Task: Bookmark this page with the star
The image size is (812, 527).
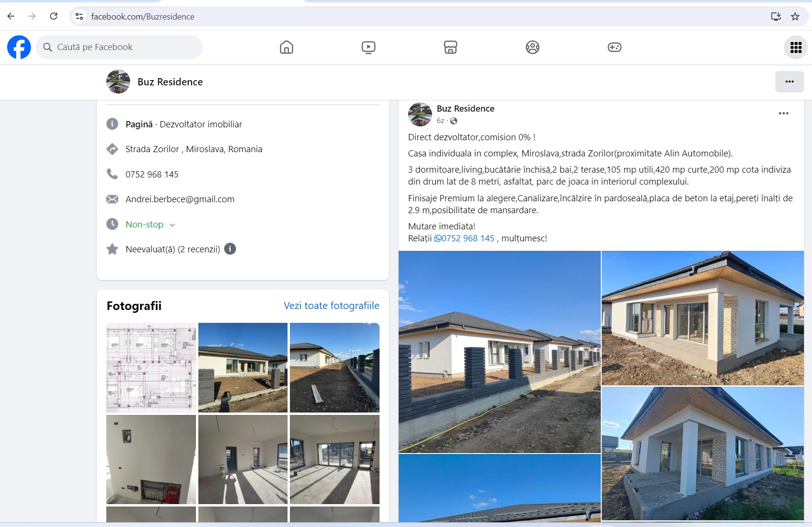Action: [795, 17]
